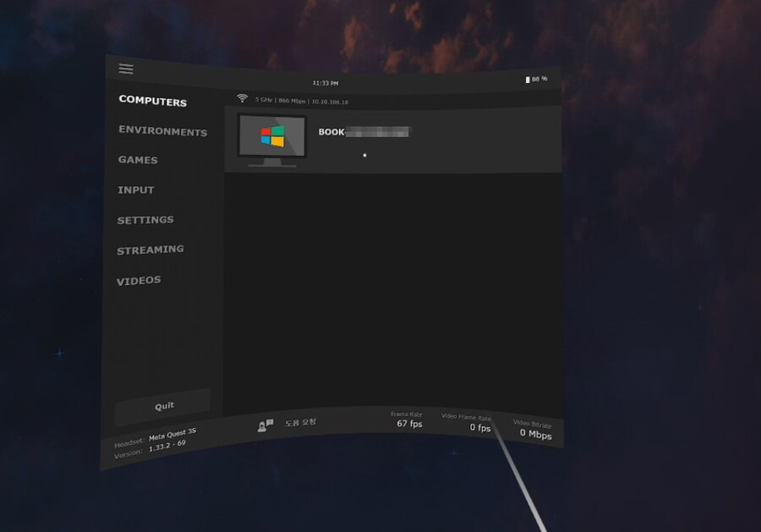Select the BOOK computer's monitor icon
The width and height of the screenshot is (761, 532).
pyautogui.click(x=272, y=138)
